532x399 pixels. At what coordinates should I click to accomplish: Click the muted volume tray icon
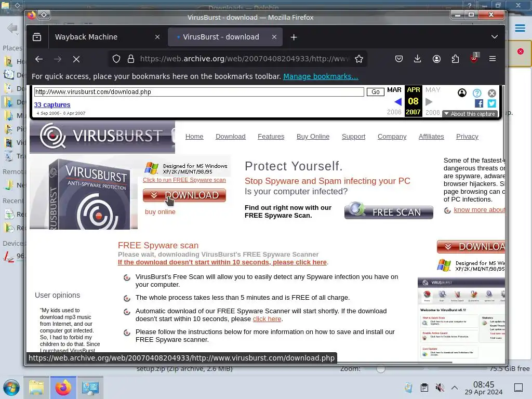[440, 388]
